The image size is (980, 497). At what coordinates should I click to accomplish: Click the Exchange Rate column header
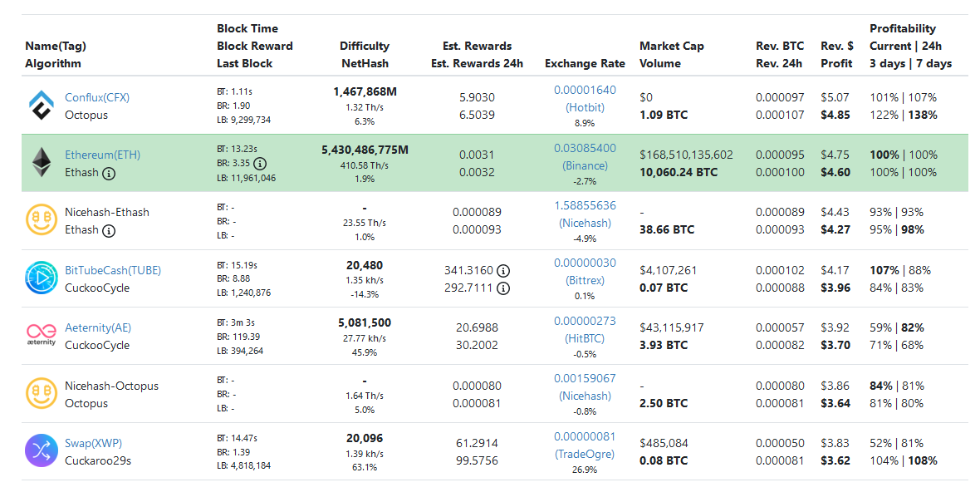pyautogui.click(x=585, y=64)
